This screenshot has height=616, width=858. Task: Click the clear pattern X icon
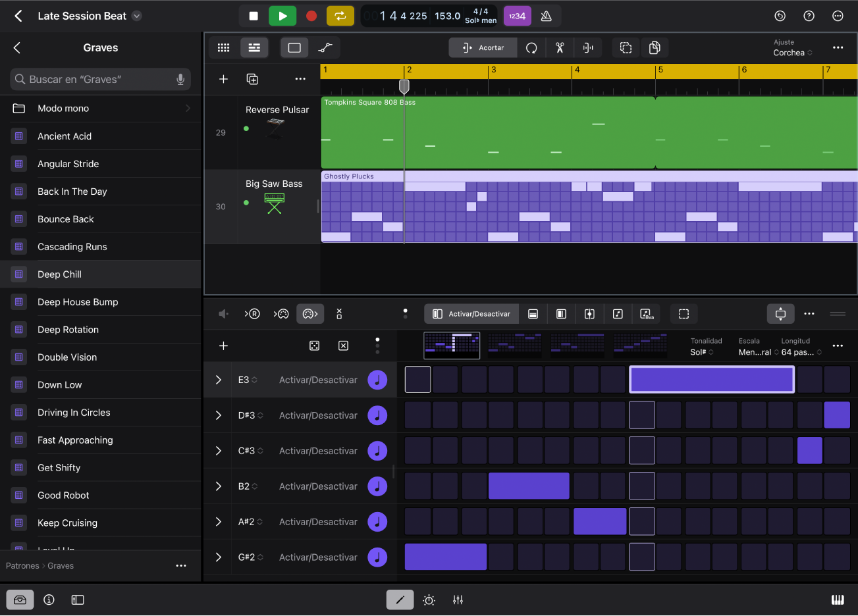(x=343, y=346)
